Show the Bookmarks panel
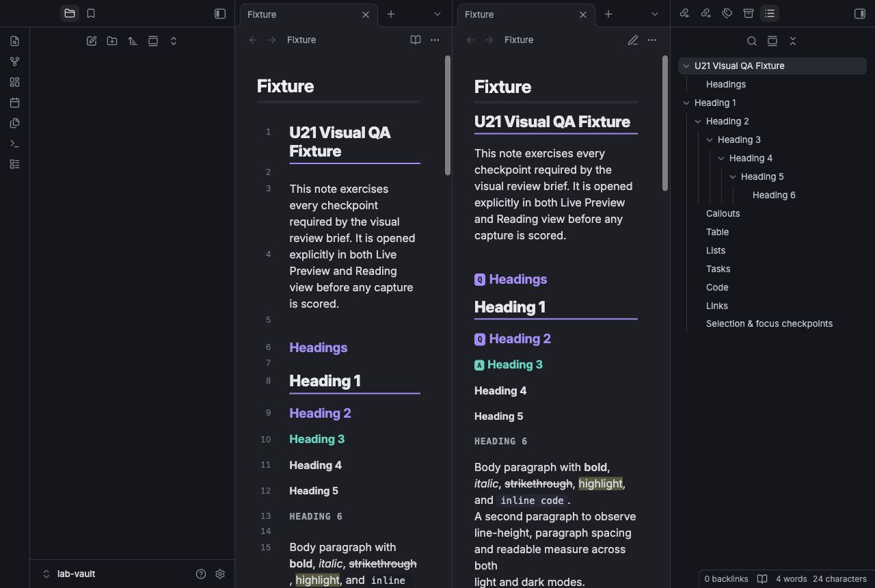Image resolution: width=875 pixels, height=588 pixels. (91, 14)
